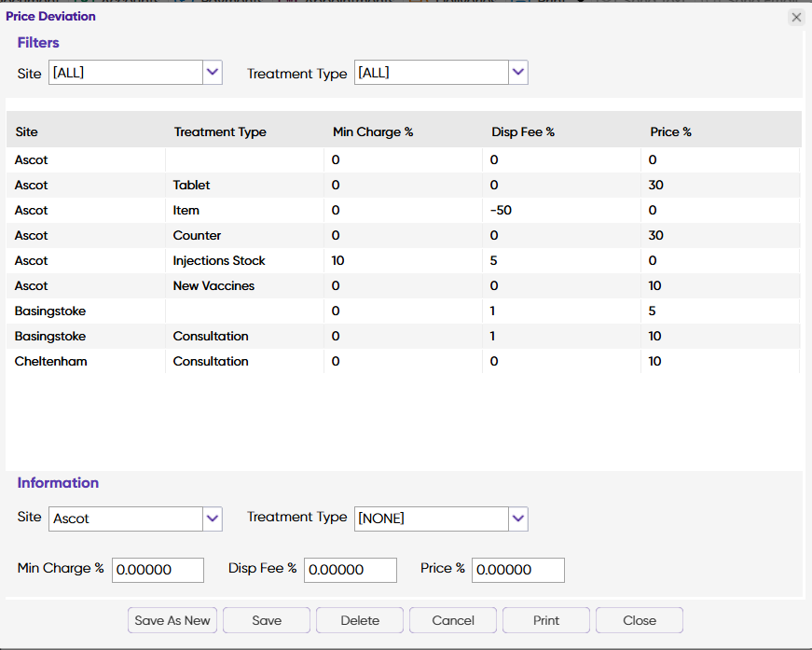This screenshot has height=650, width=812.
Task: Click the Print button
Action: (x=546, y=620)
